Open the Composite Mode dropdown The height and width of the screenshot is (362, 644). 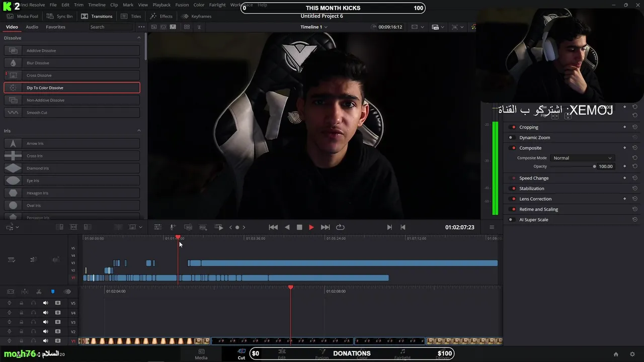point(582,158)
